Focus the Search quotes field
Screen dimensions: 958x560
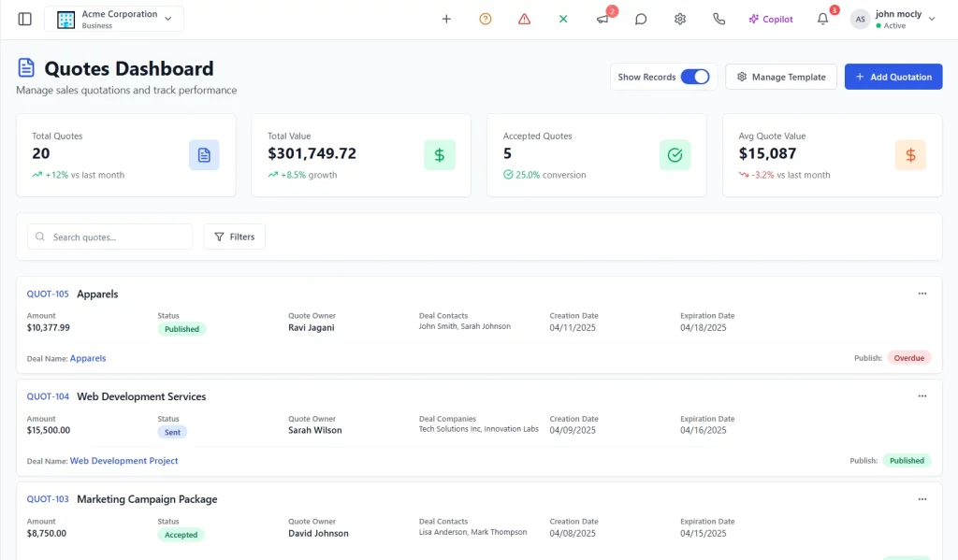[x=110, y=237]
